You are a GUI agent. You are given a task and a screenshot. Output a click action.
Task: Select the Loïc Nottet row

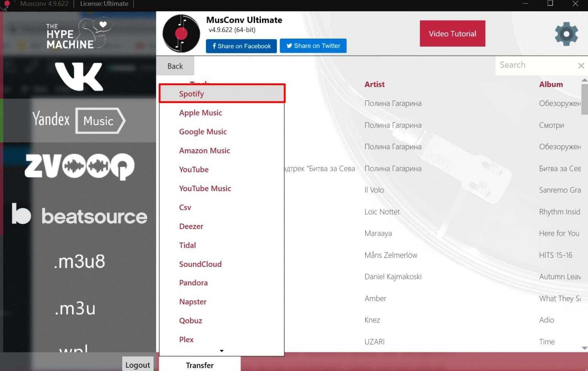click(382, 212)
